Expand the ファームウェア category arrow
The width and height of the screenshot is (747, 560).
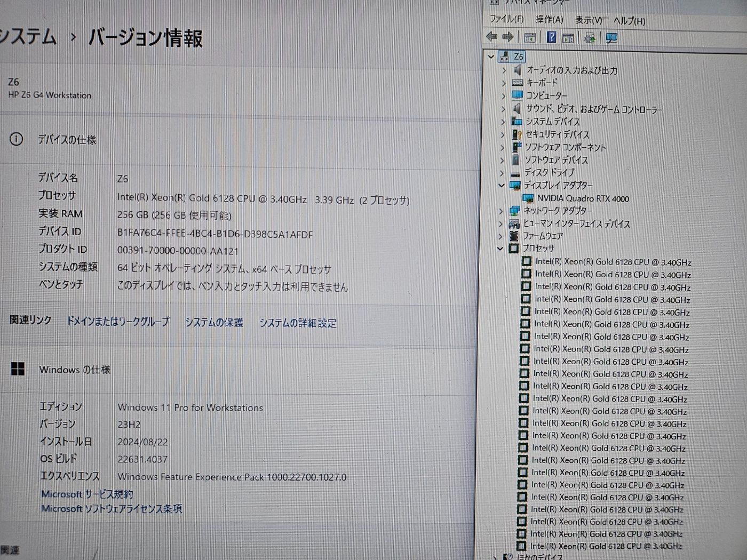pyautogui.click(x=500, y=236)
